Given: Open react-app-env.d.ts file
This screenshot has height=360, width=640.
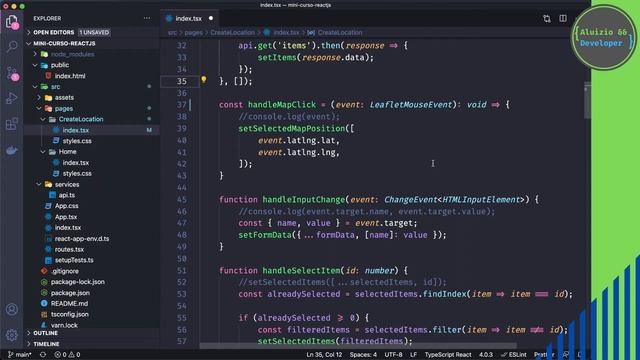Looking at the screenshot, I should pyautogui.click(x=82, y=238).
